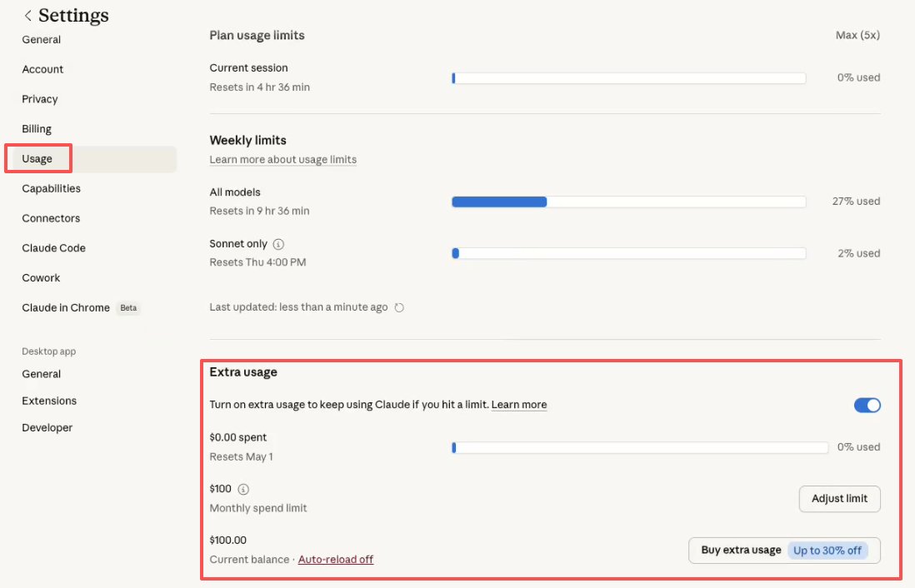915x588 pixels.
Task: Click Resets in 9 hr 36 min text
Action: coord(260,211)
